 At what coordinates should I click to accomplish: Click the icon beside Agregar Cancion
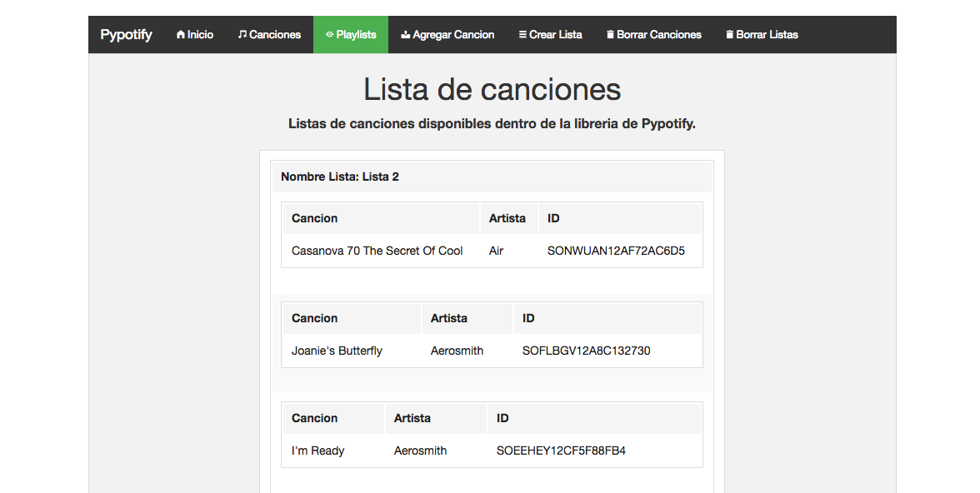[x=406, y=35]
